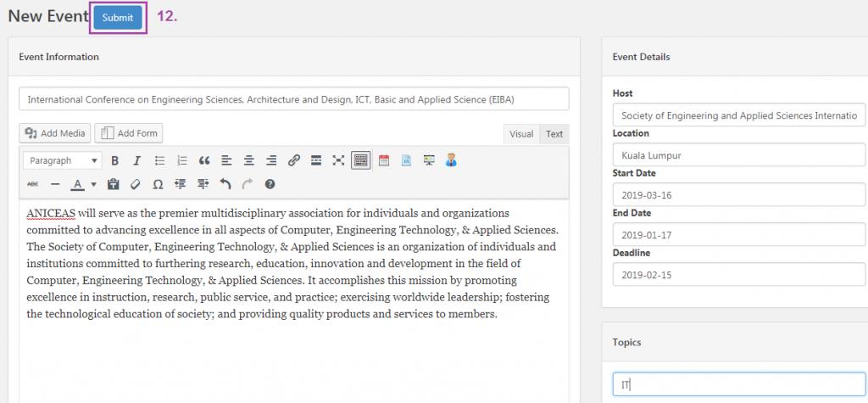The width and height of the screenshot is (868, 403).
Task: Click the Event Details panel heading
Action: 641,57
